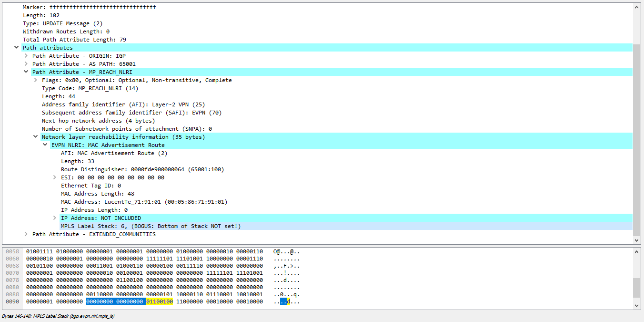Collapse EVPN NLRI: MAC Advertisement Route

coord(45,145)
